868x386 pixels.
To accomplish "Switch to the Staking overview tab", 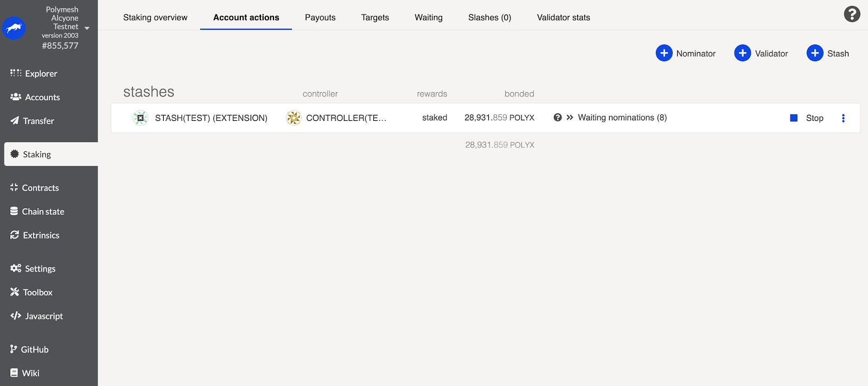I will (155, 17).
